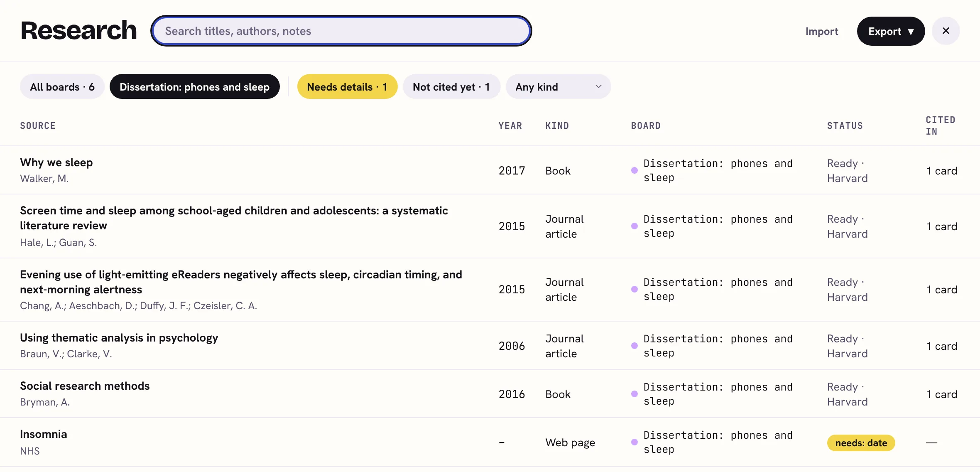
Task: Toggle the Not cited yet filter
Action: pos(451,86)
